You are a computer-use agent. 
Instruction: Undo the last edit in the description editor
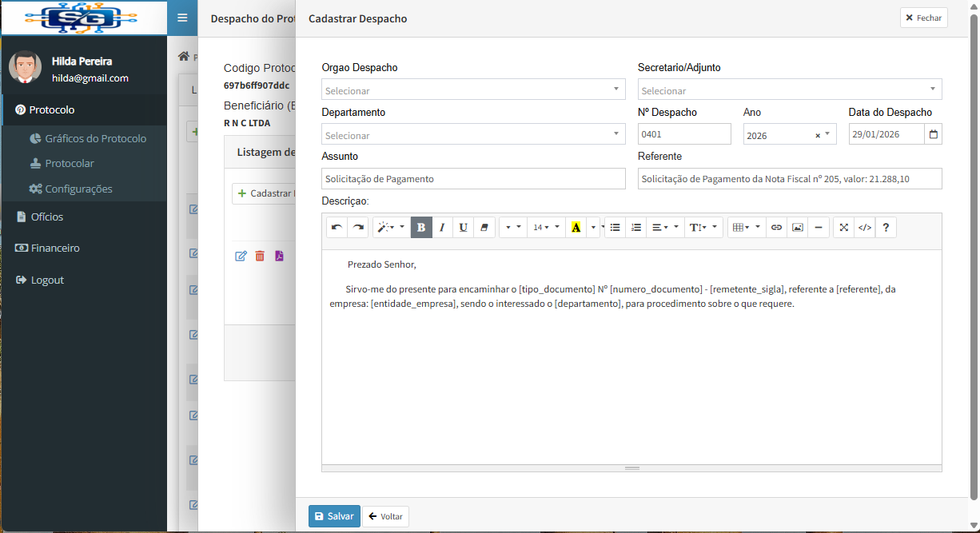point(337,227)
